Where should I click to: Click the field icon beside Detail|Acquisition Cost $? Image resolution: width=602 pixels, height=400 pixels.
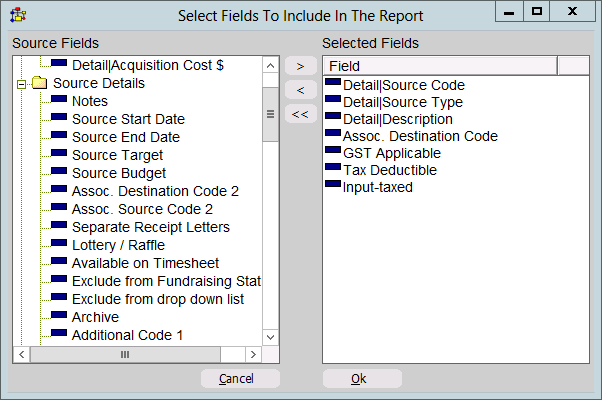click(59, 63)
